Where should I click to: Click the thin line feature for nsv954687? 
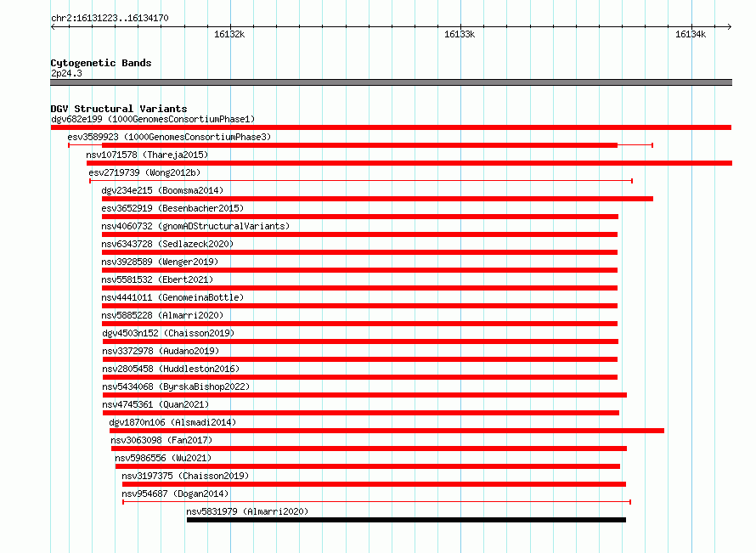pos(376,502)
